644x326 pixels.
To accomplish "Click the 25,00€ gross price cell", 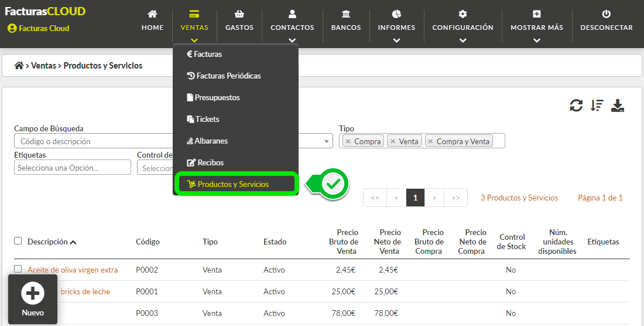I will click(343, 292).
